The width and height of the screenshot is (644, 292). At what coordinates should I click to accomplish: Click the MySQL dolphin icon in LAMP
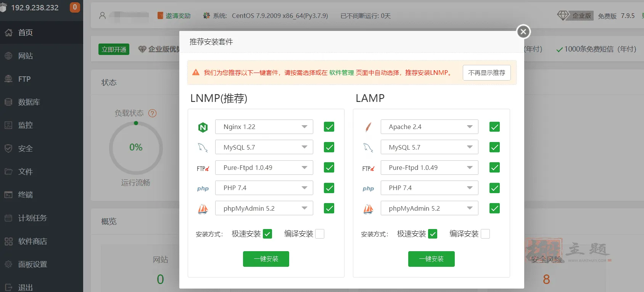click(x=368, y=147)
